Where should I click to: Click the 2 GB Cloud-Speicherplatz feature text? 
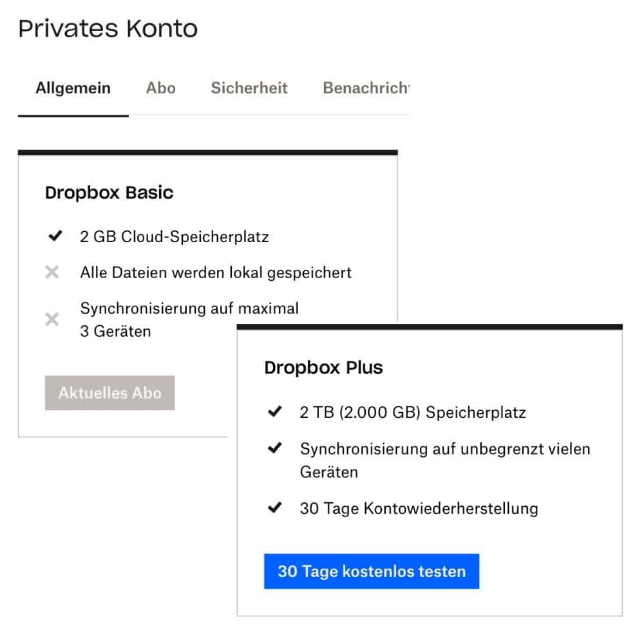pyautogui.click(x=175, y=237)
